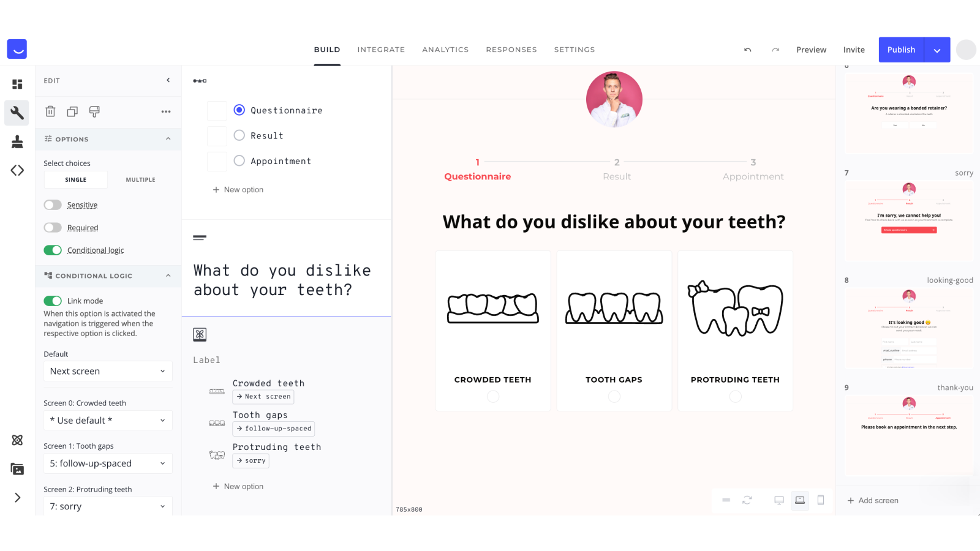Open the code editor from left sidebar
The height and width of the screenshot is (551, 980).
[17, 170]
